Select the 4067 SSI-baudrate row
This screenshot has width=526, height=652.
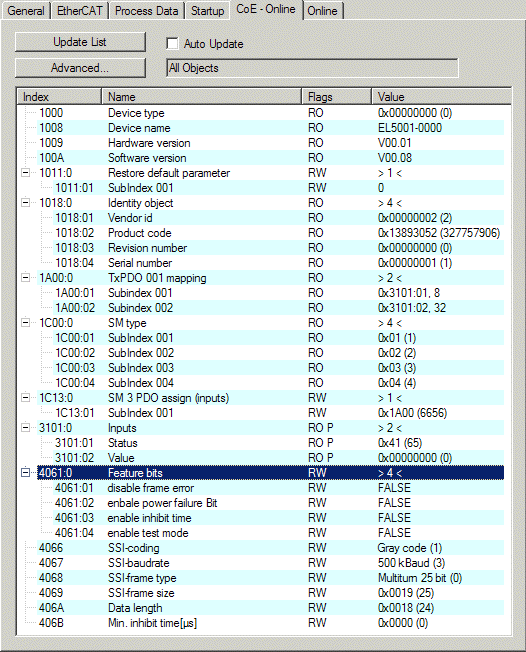pyautogui.click(x=270, y=563)
